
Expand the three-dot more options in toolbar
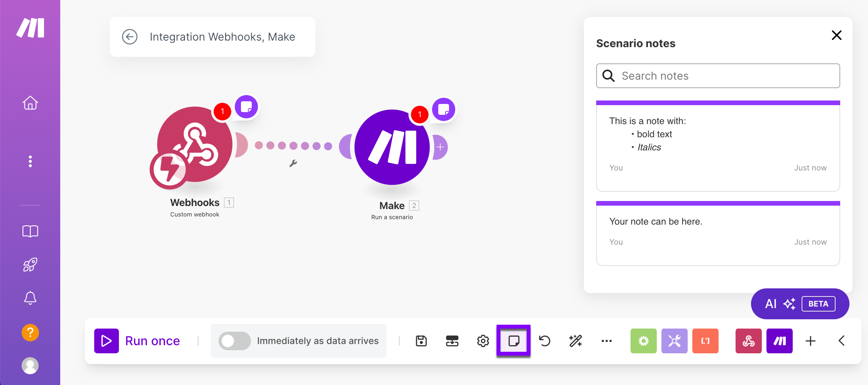pos(607,341)
